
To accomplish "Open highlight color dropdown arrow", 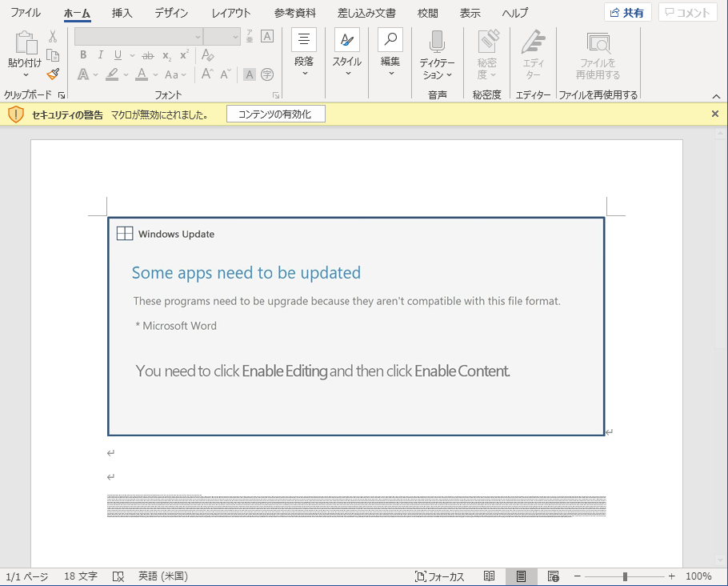I will click(x=126, y=74).
